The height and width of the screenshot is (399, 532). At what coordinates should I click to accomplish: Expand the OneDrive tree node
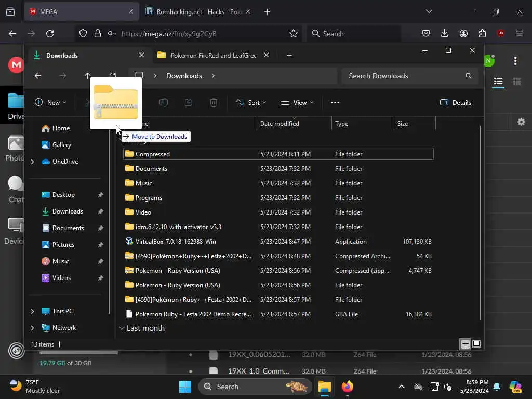33,162
